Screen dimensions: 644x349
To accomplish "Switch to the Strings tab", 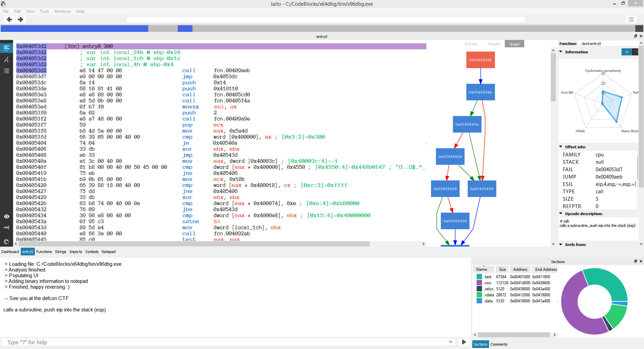I will (x=60, y=252).
